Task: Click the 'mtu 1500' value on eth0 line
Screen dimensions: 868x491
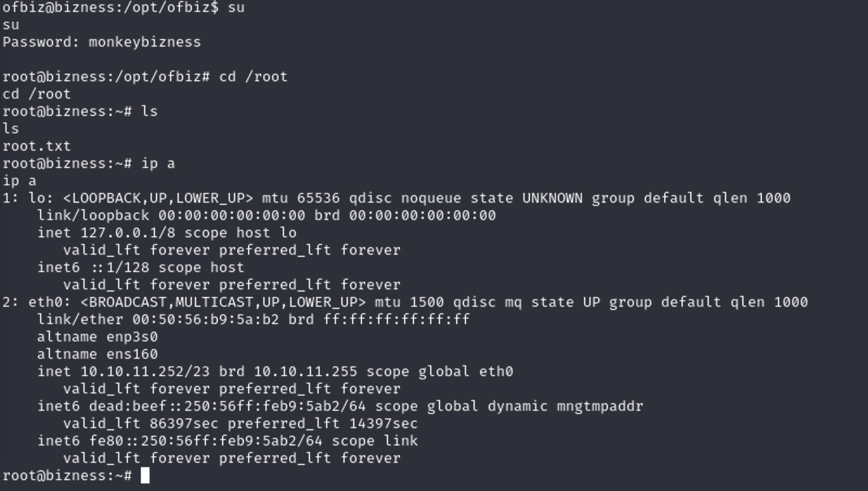Action: point(410,302)
